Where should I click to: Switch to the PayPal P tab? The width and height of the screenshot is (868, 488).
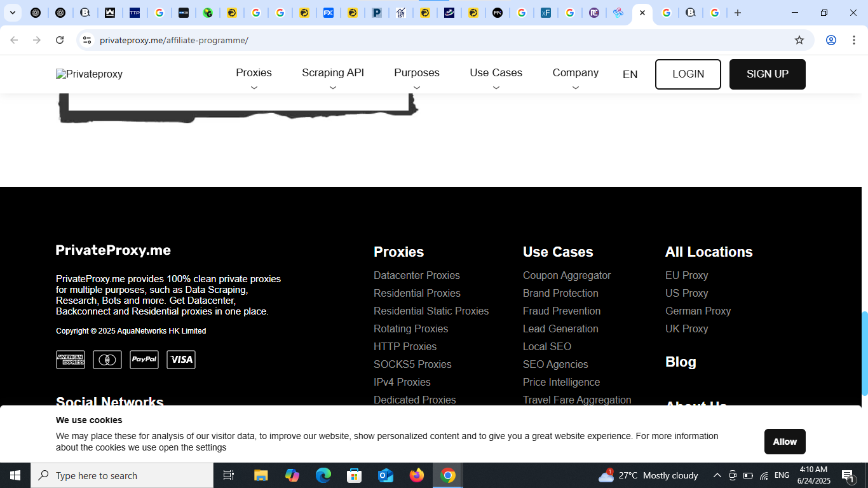click(x=377, y=13)
